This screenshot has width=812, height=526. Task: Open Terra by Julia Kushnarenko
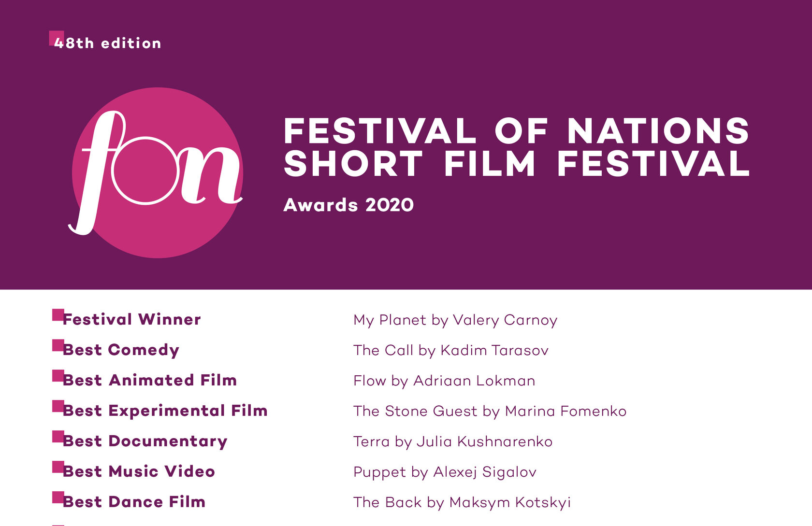click(453, 442)
